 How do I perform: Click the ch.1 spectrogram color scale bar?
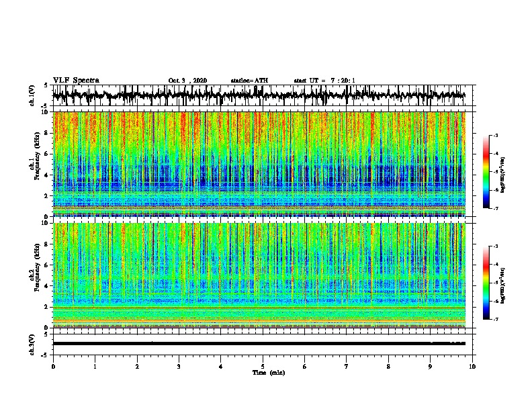[x=486, y=172]
